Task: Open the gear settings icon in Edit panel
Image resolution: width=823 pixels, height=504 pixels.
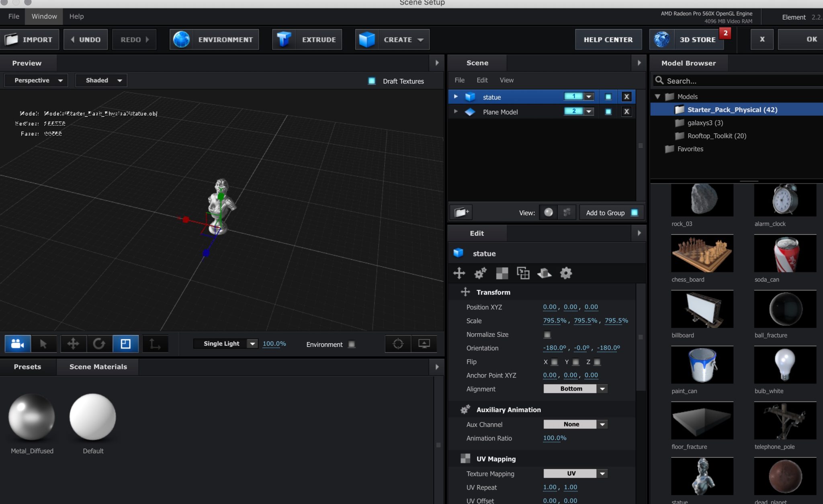Action: pos(566,273)
